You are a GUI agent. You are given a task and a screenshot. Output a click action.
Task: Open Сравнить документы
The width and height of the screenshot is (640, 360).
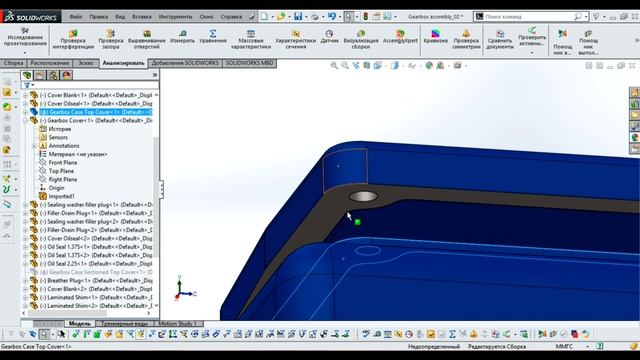500,39
